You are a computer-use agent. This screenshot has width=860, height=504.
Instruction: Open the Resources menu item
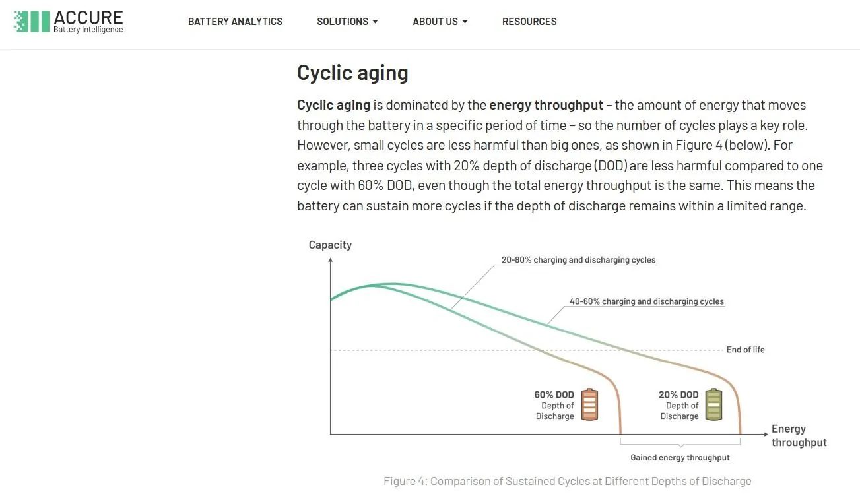529,22
